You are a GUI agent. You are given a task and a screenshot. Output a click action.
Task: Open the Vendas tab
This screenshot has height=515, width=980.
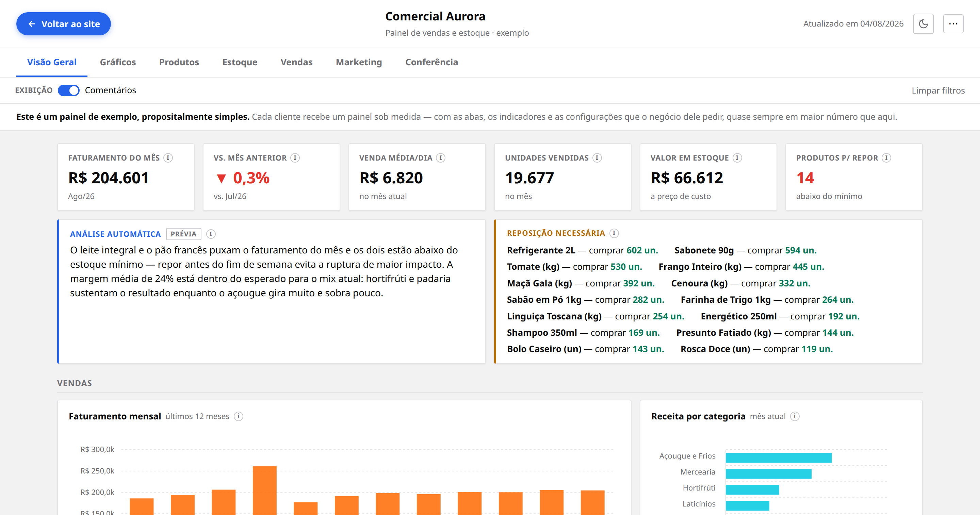(x=296, y=62)
